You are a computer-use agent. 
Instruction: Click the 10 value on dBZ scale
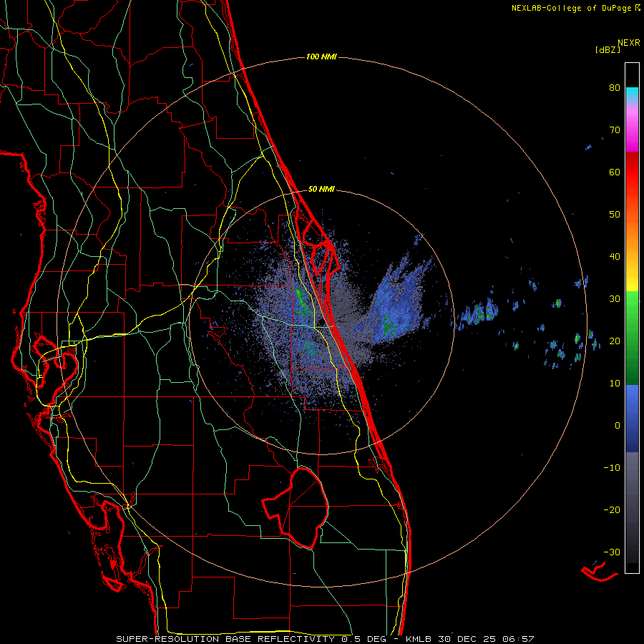coord(615,384)
